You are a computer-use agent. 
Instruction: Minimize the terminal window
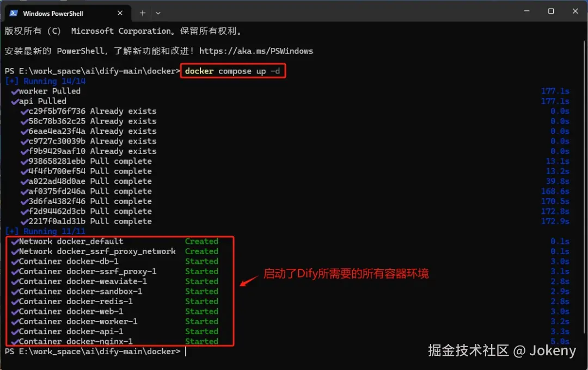[x=527, y=11]
